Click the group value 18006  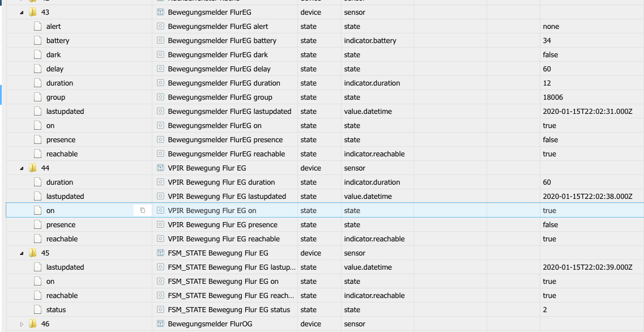click(553, 97)
